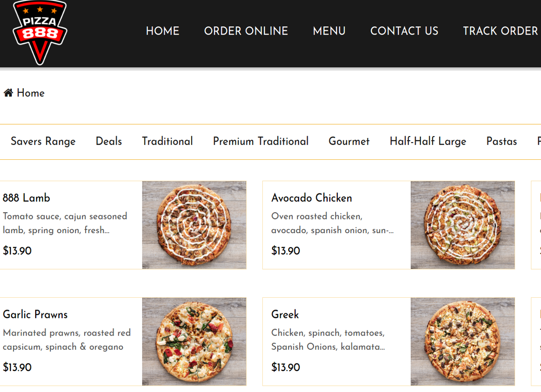Click the 888 Lamb pizza image
Image resolution: width=541 pixels, height=392 pixels.
[x=194, y=225]
